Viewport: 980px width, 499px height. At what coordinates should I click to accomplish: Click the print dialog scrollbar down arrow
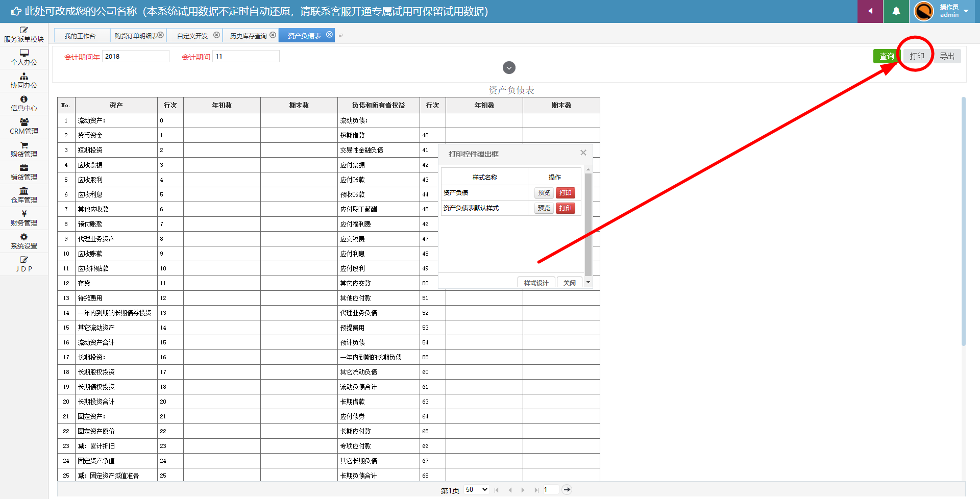click(x=588, y=282)
